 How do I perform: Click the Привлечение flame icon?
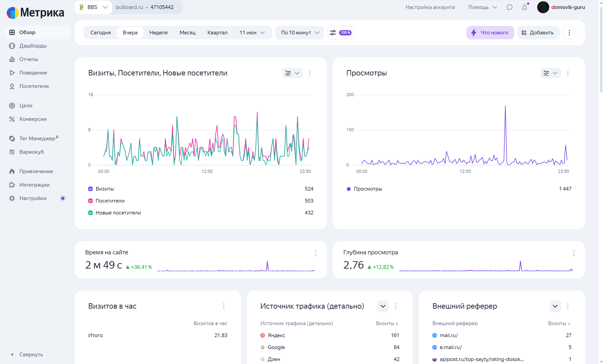12,171
